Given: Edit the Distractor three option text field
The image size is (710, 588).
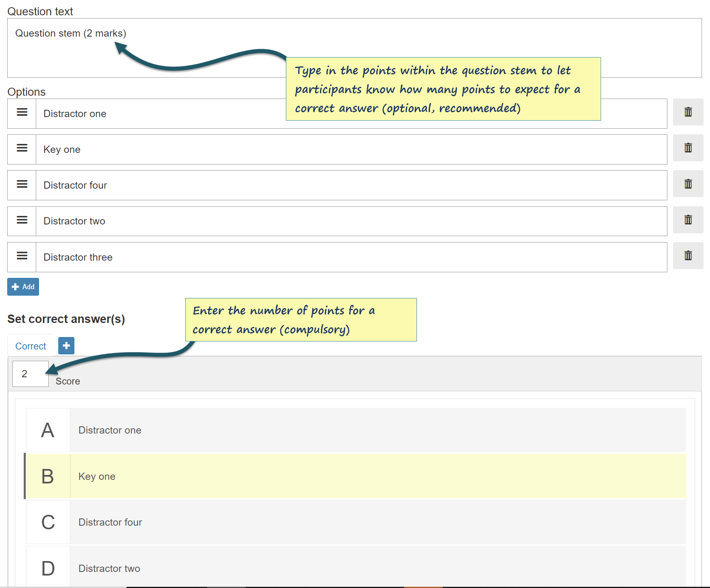Looking at the screenshot, I should click(x=350, y=257).
